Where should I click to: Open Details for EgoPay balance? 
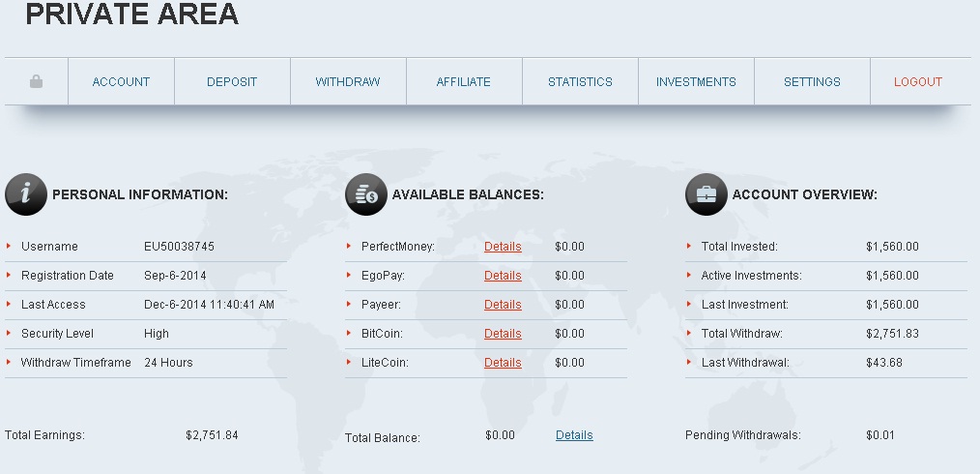point(503,275)
